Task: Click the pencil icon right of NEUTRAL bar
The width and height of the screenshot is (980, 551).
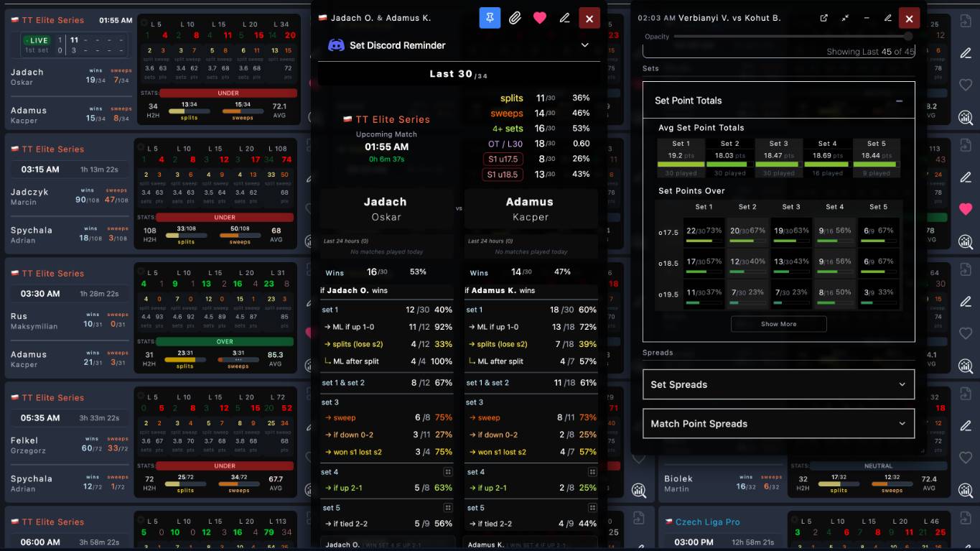Action: click(966, 426)
